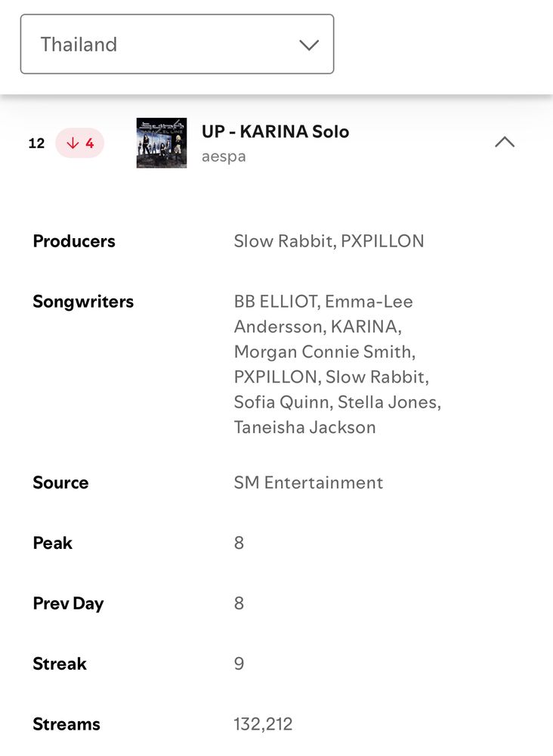Viewport: 553px width, 756px height.
Task: Click the red down arrow icon
Action: pyautogui.click(x=73, y=143)
